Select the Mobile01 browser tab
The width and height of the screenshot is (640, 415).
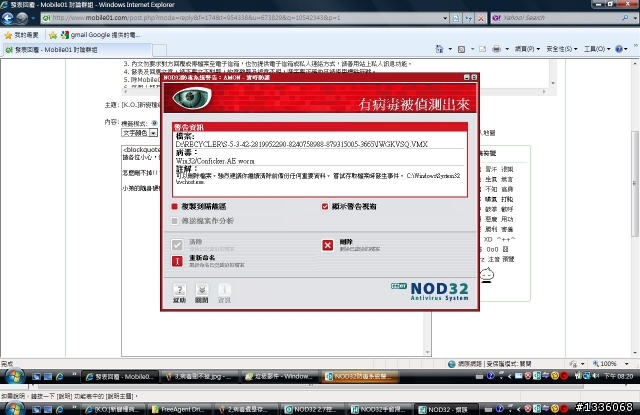pyautogui.click(x=76, y=50)
